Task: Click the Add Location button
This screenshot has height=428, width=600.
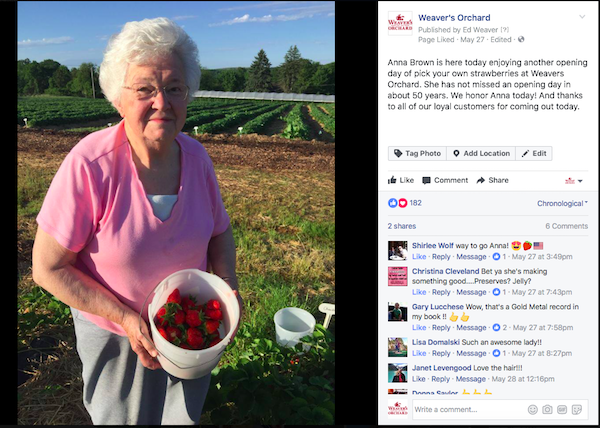Action: click(481, 153)
